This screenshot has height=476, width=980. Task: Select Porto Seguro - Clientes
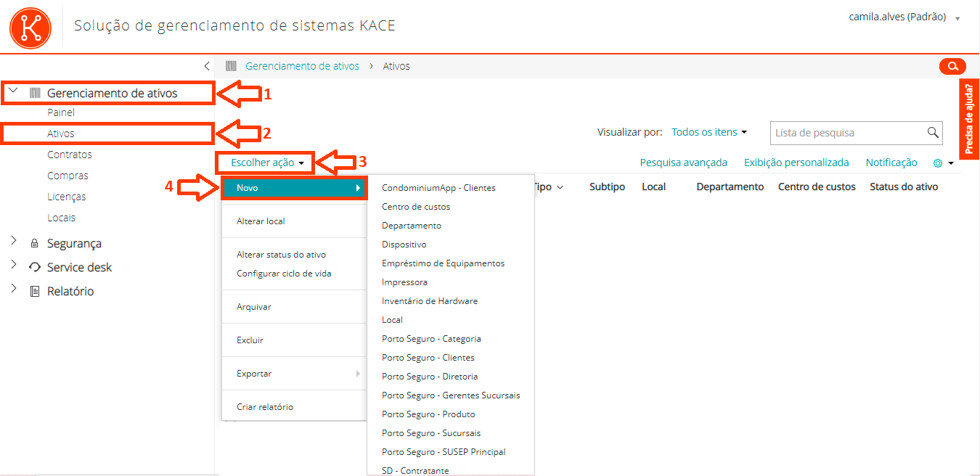[x=428, y=358]
